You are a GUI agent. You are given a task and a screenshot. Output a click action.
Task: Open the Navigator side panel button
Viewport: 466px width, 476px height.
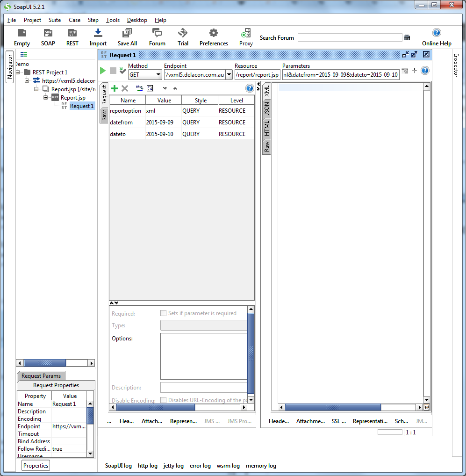click(10, 67)
